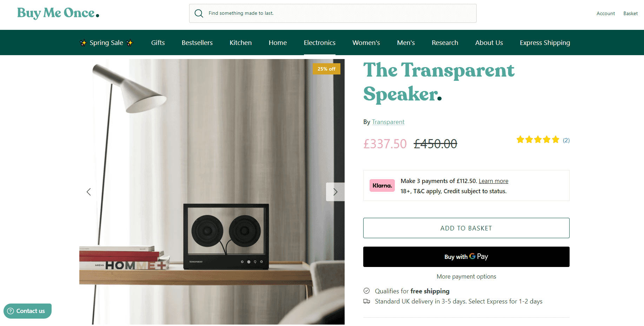Screen dimensions: 644x326
Task: Add the speaker to basket
Action: (x=466, y=228)
